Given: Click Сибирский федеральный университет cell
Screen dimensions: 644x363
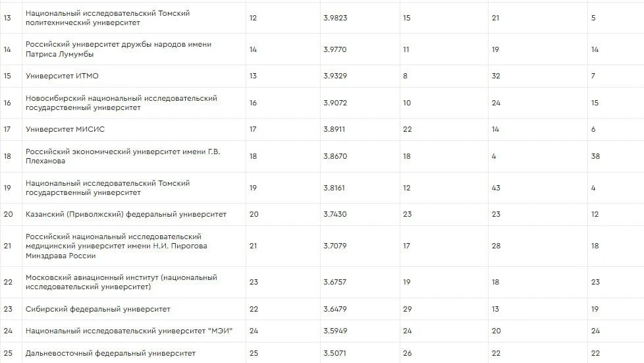Looking at the screenshot, I should pos(97,309).
